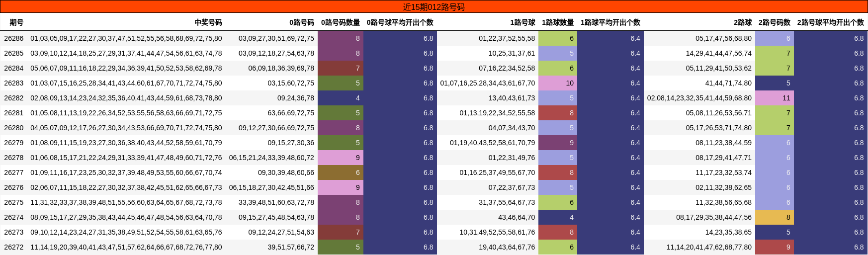Image resolution: width=868 pixels, height=255 pixels.
Task: Click the 1路球数量 column header
Action: [x=558, y=22]
